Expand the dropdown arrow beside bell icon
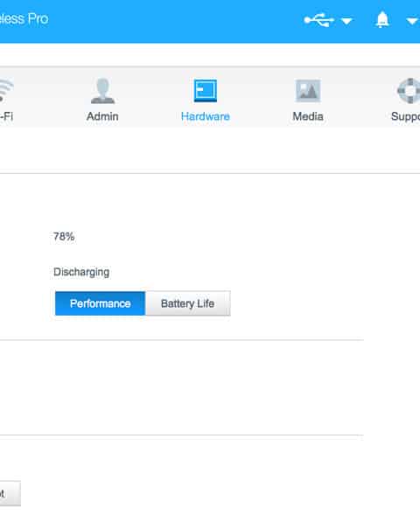420x515 pixels. coord(411,22)
